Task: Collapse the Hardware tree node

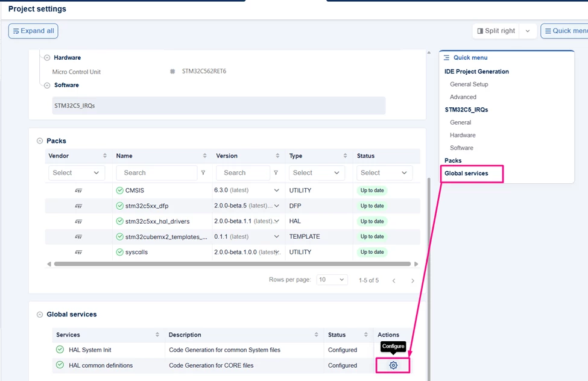Action: 47,58
